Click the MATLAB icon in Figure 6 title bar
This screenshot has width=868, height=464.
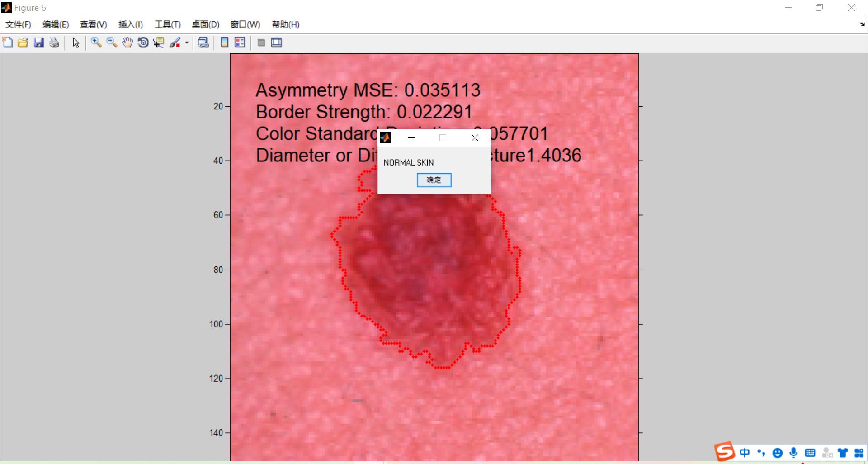pos(6,8)
